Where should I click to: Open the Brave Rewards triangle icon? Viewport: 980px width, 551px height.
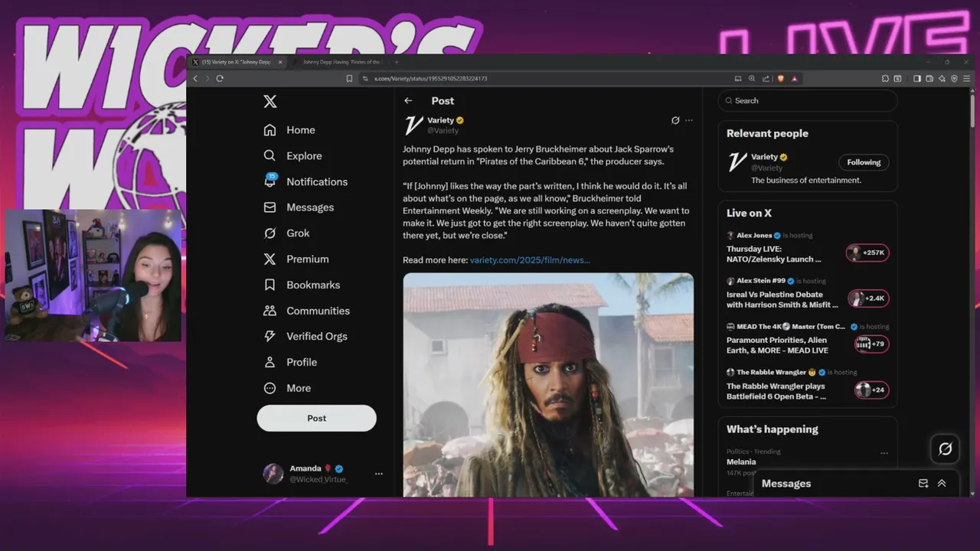pyautogui.click(x=795, y=78)
